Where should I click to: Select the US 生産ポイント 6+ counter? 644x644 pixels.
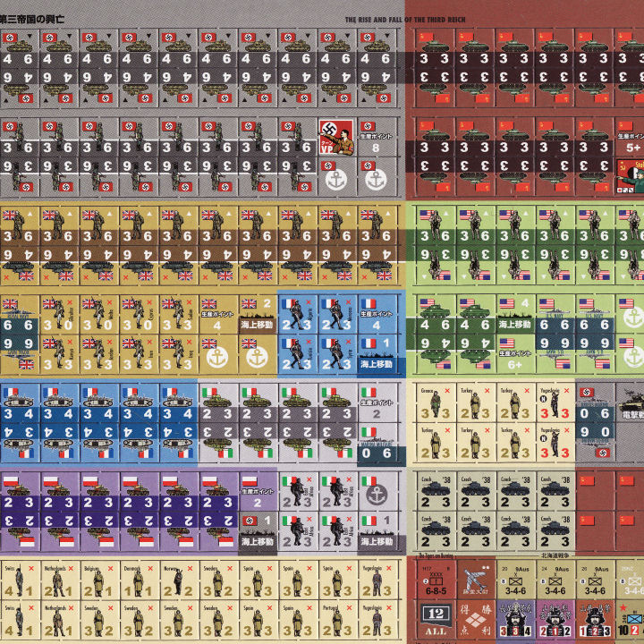(514, 354)
